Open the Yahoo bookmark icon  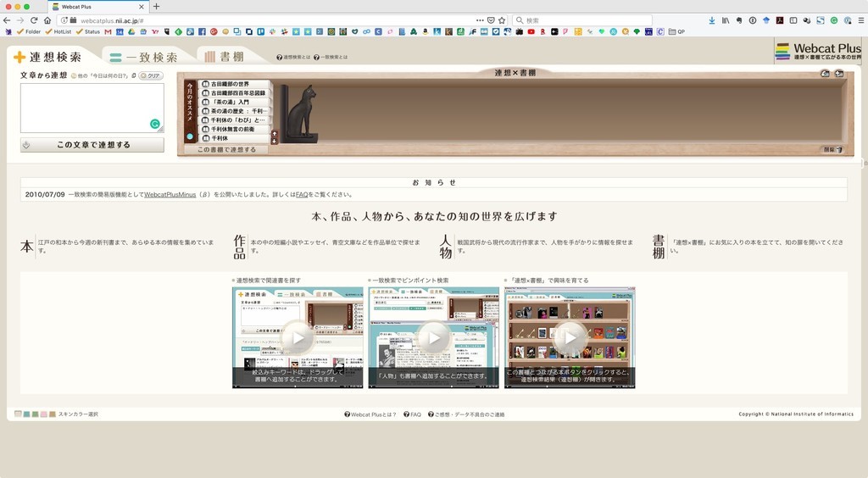pos(155,31)
